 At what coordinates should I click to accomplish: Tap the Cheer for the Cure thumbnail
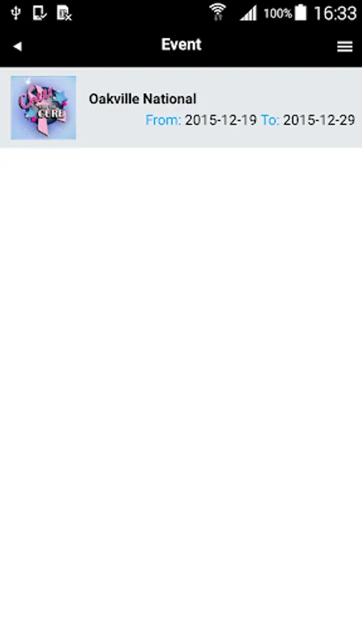[x=44, y=107]
